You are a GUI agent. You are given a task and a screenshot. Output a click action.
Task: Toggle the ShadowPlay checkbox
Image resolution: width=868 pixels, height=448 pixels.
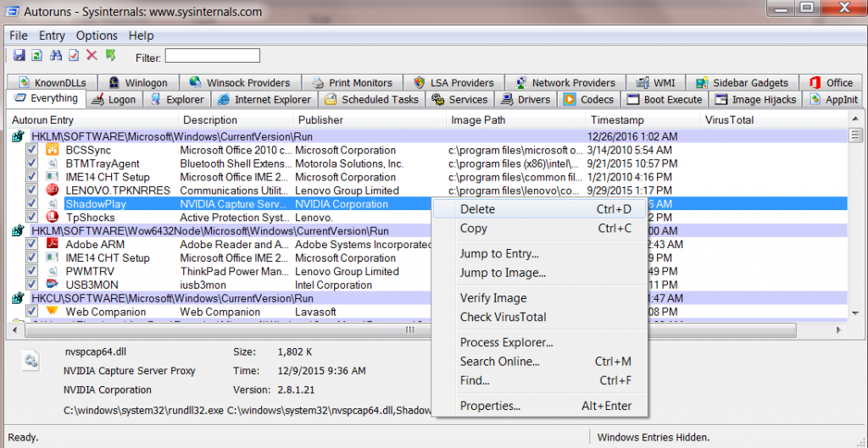coord(31,204)
